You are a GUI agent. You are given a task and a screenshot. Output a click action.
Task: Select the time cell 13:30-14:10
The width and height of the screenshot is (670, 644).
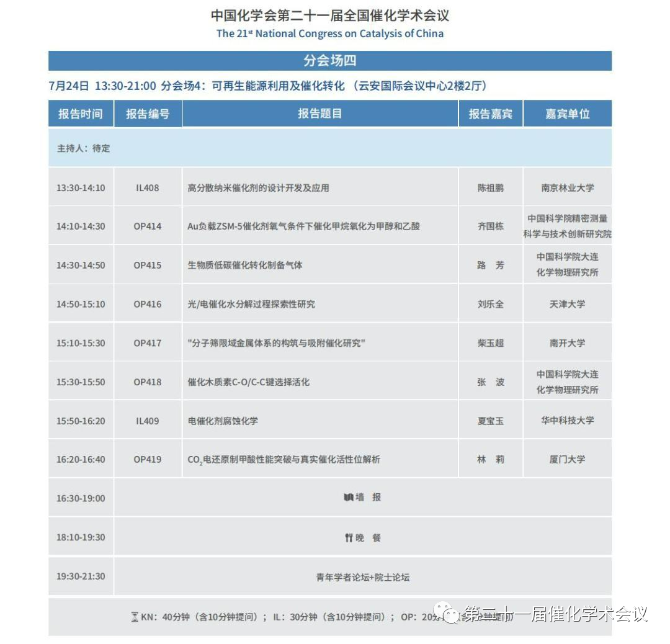click(x=81, y=188)
